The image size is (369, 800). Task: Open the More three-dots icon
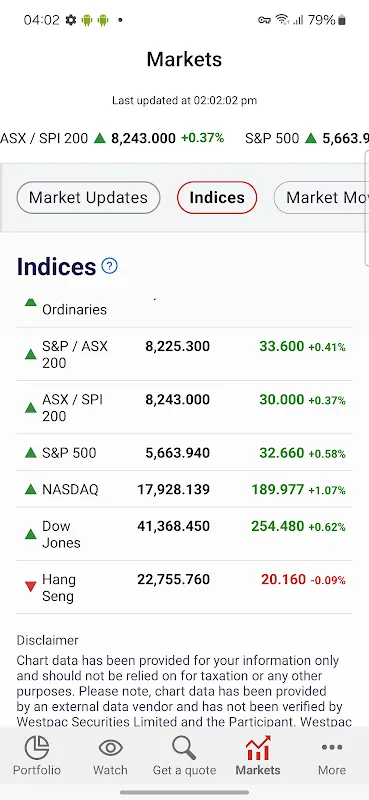coord(332,747)
